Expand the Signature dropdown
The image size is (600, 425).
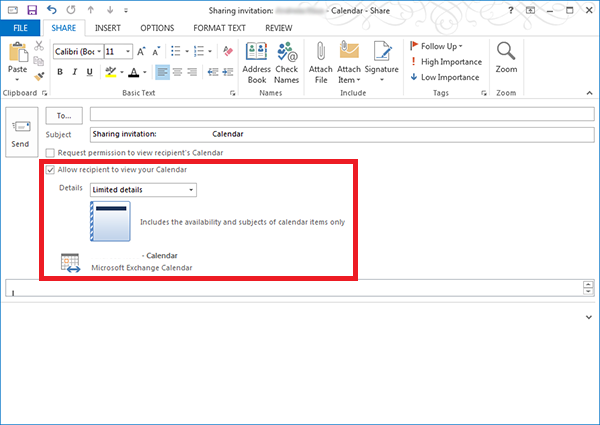point(381,80)
